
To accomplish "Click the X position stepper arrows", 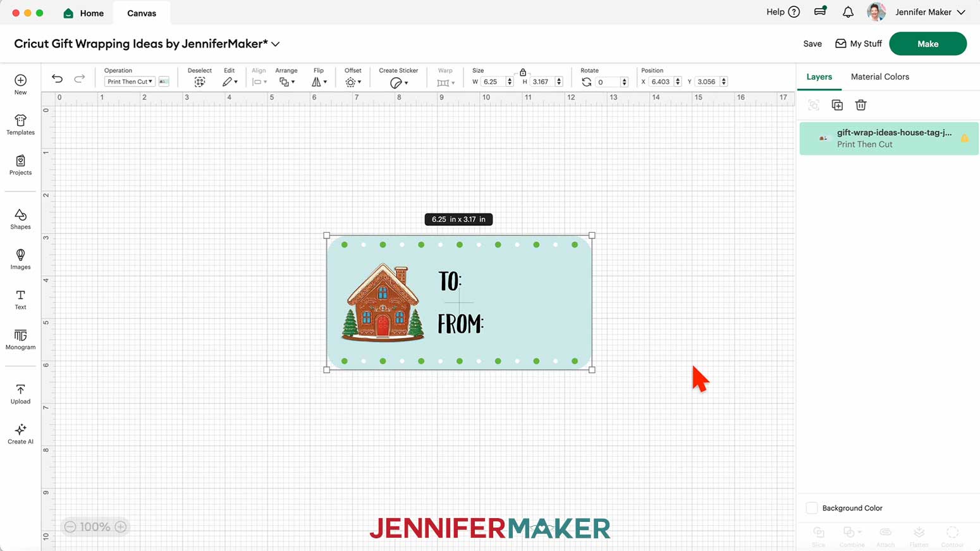I will pyautogui.click(x=678, y=82).
